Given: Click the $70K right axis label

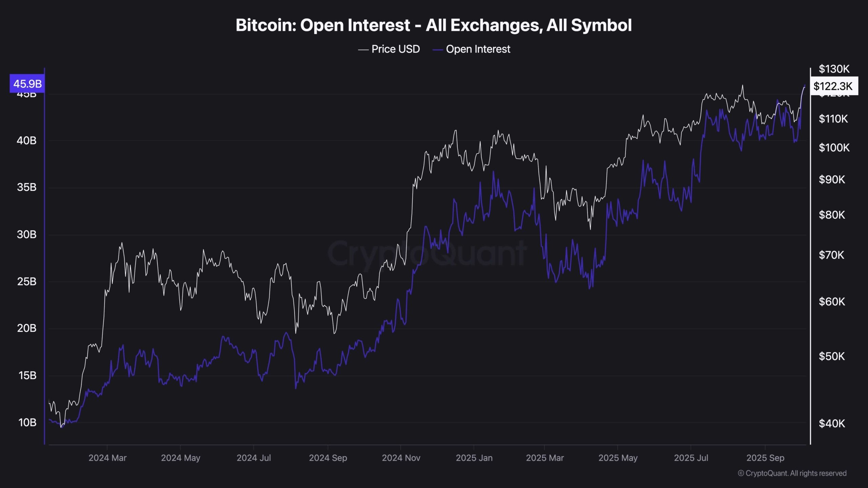Looking at the screenshot, I should click(831, 255).
